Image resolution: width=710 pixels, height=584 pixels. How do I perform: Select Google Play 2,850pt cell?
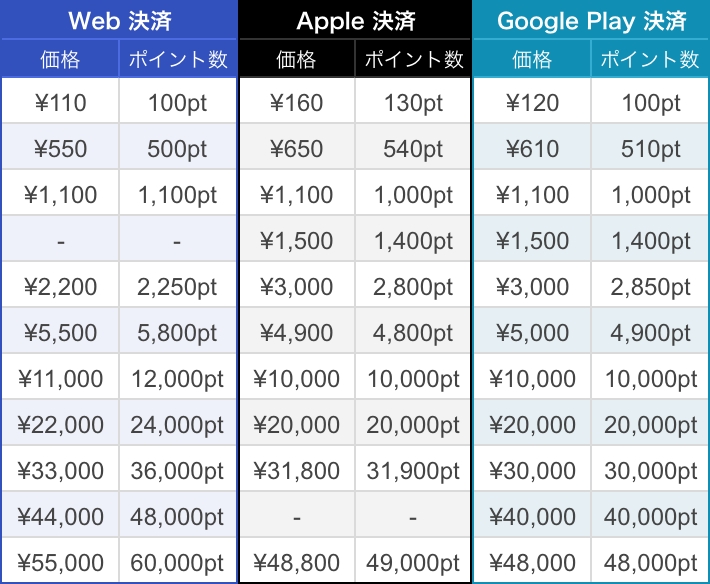point(650,285)
